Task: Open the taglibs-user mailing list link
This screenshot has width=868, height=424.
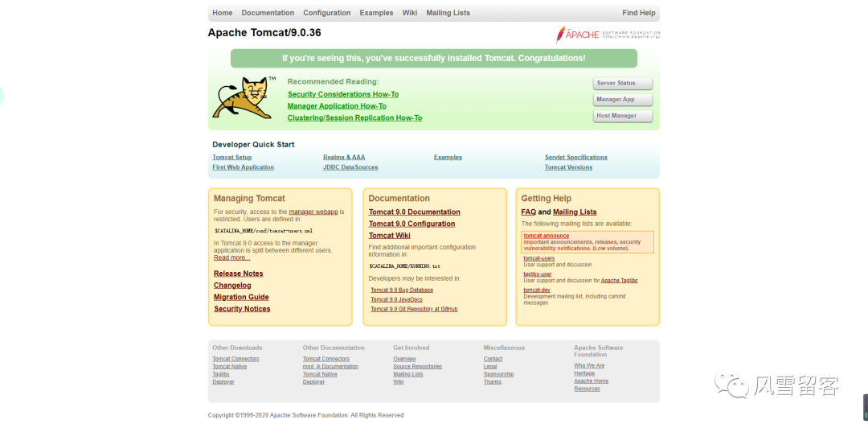Action: click(538, 274)
